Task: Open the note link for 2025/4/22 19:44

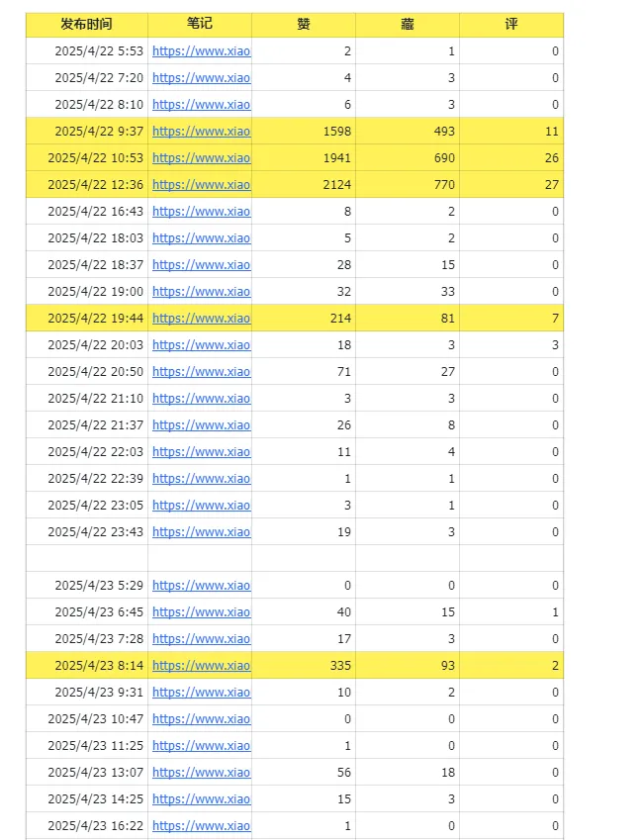Action: coord(201,319)
